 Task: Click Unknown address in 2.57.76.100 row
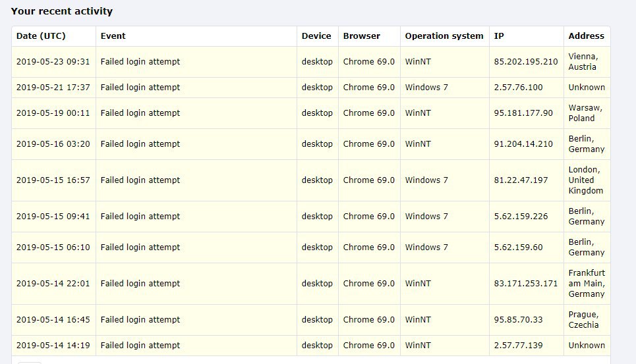click(x=587, y=88)
